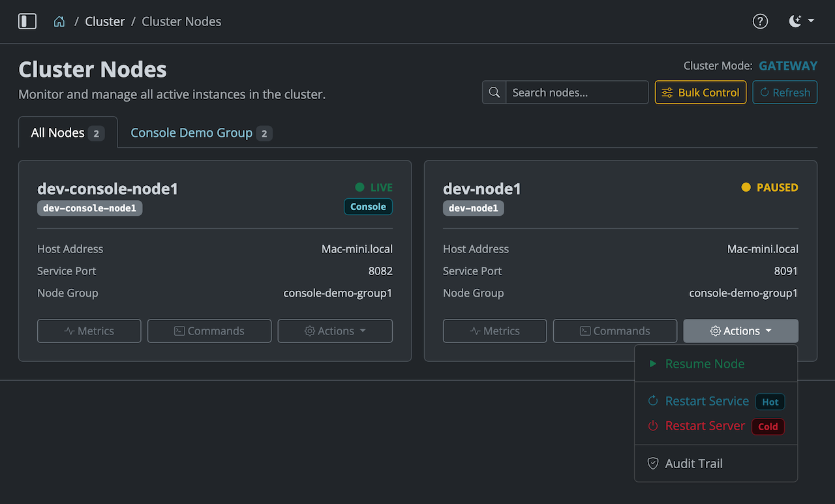Click Mac-mini.local host in dev-console-node1 card
This screenshot has height=504, width=835.
point(357,249)
